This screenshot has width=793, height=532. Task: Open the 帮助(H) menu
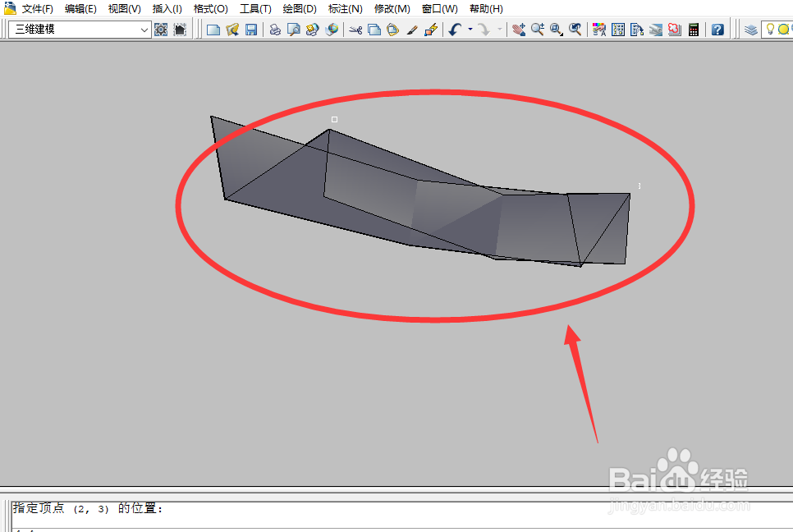click(486, 8)
